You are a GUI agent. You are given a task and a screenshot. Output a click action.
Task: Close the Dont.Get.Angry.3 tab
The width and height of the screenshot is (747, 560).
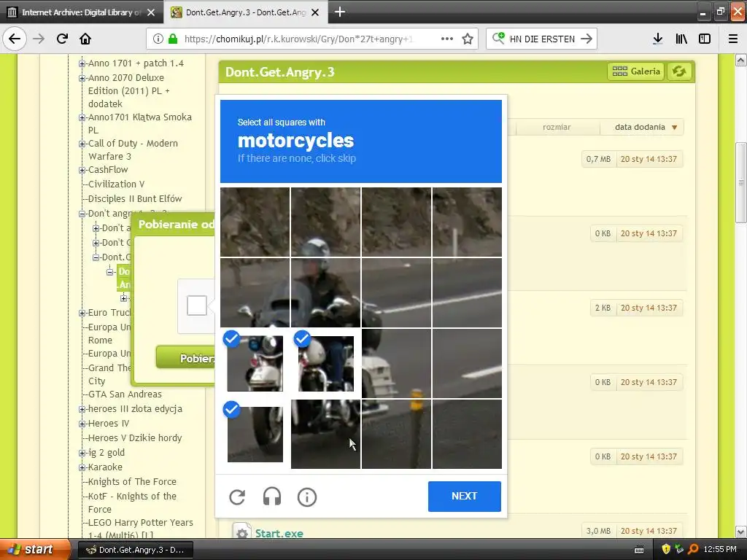pos(315,12)
